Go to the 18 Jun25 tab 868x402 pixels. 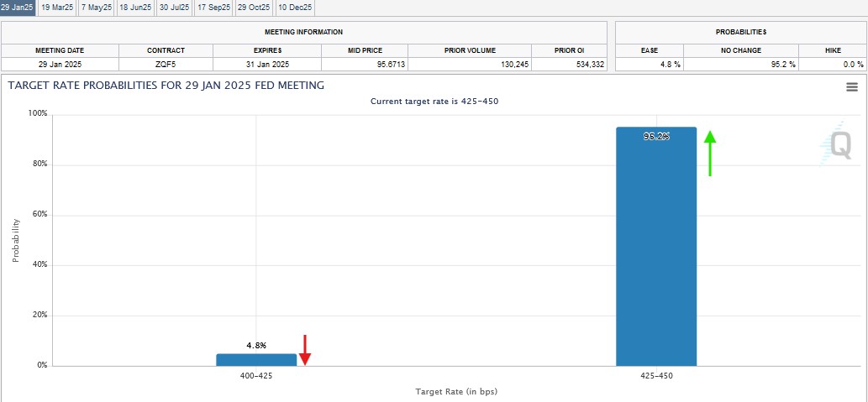click(135, 7)
